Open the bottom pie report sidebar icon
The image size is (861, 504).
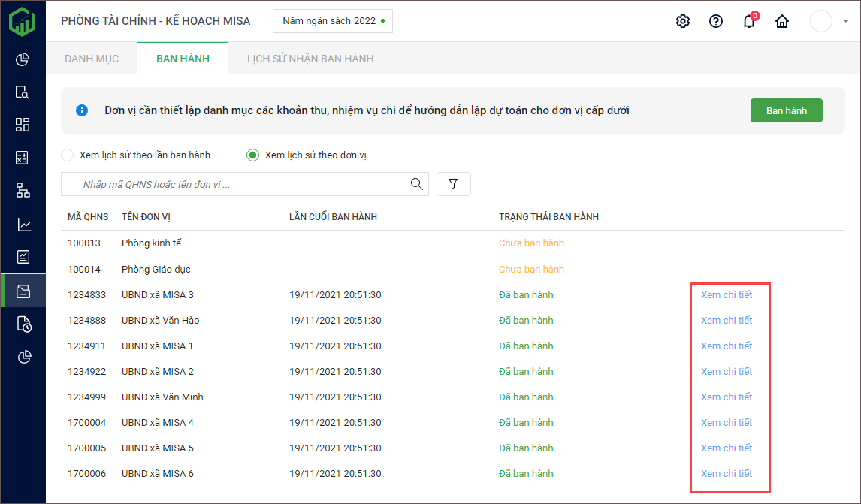tap(23, 357)
